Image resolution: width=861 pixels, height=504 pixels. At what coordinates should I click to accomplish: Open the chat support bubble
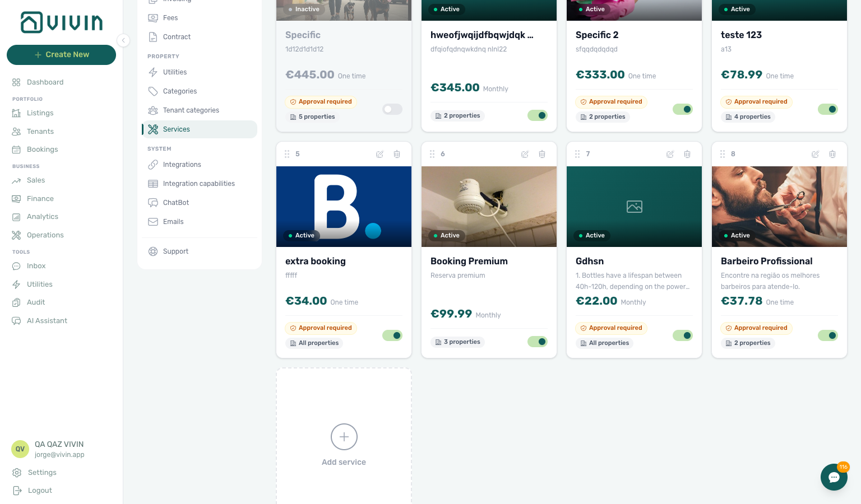[x=834, y=477]
